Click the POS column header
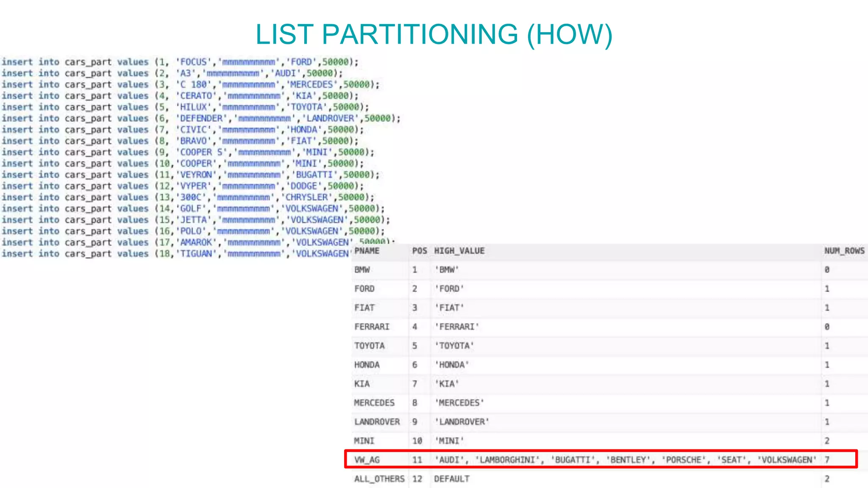Screen dimensions: 868x488 (x=420, y=251)
